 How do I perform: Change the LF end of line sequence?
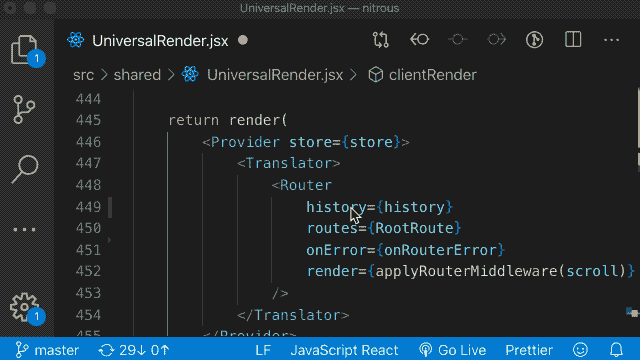click(x=263, y=350)
